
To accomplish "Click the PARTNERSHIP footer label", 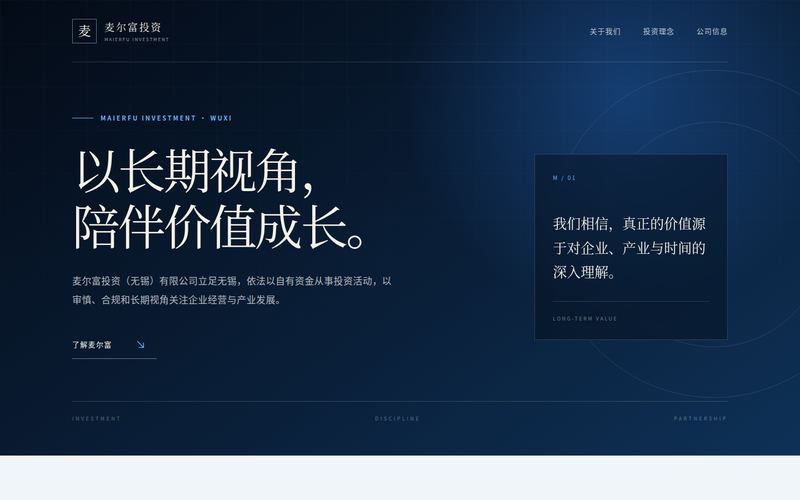I will 700,418.
